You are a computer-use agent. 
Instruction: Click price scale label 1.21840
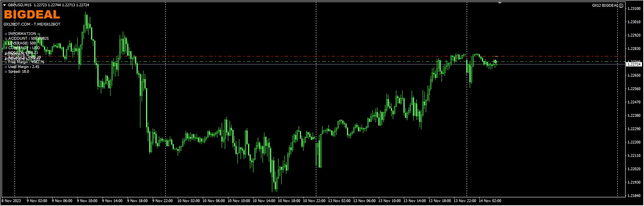tap(634, 195)
